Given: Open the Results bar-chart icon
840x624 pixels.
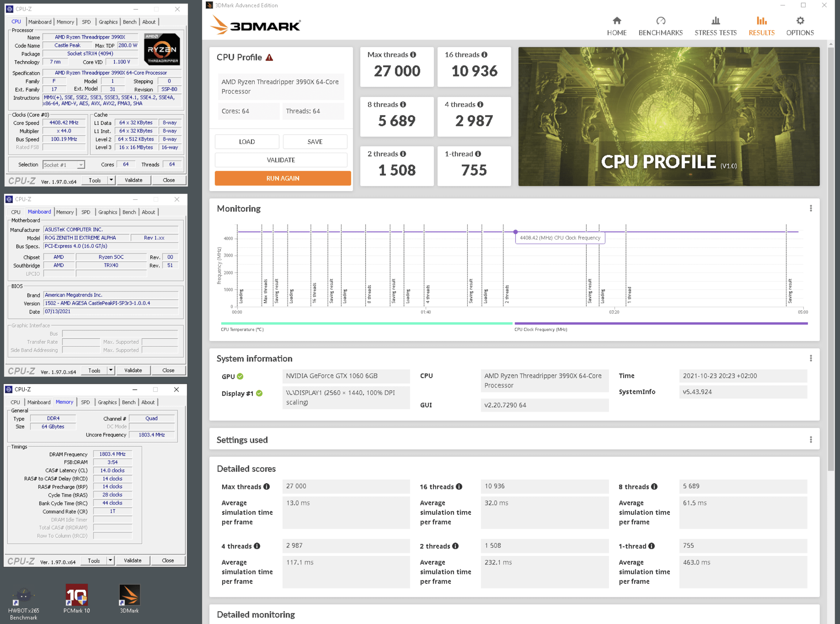Looking at the screenshot, I should pyautogui.click(x=762, y=21).
